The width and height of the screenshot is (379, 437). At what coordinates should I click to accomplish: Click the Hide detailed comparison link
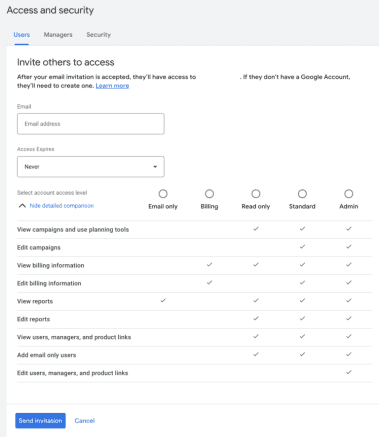(x=62, y=206)
